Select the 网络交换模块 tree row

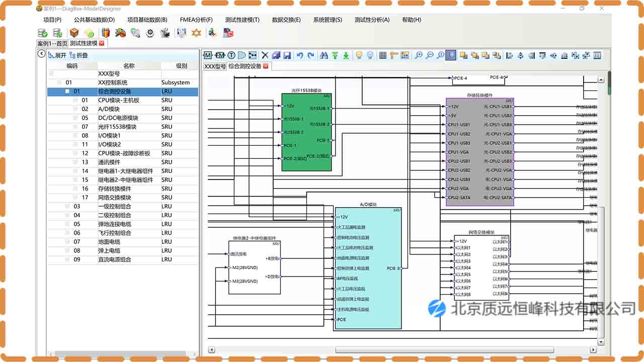[123, 198]
